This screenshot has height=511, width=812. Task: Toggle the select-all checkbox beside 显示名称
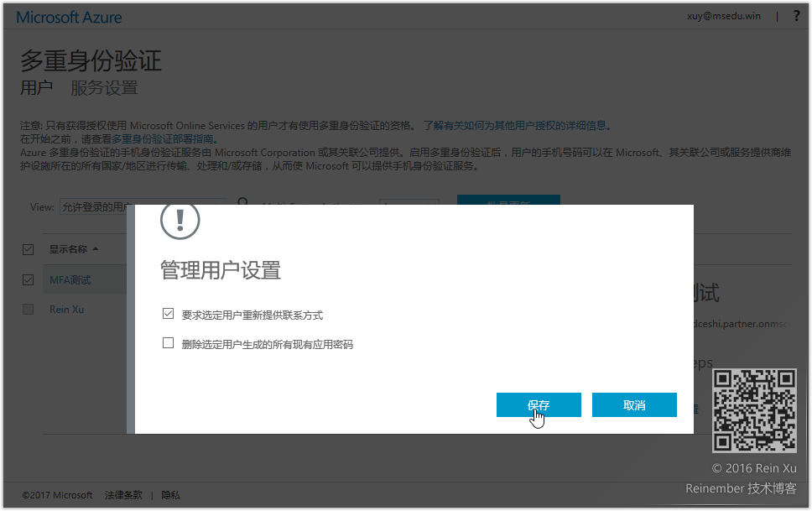click(28, 249)
